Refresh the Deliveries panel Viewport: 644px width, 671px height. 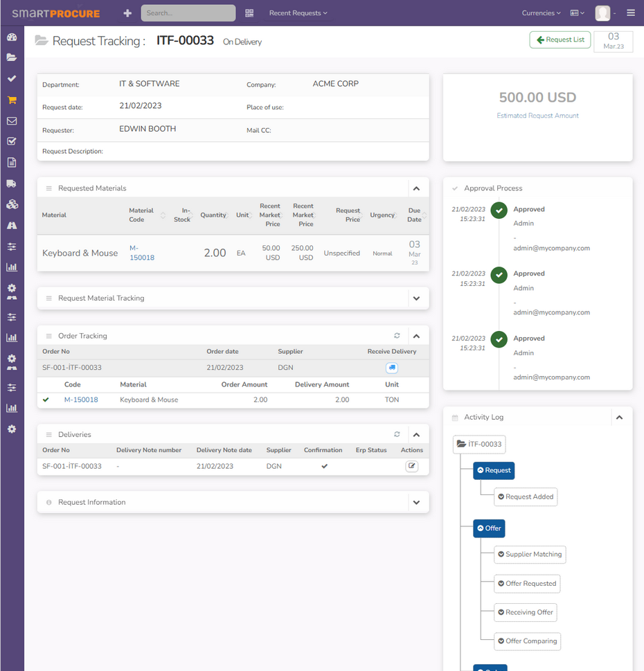397,434
